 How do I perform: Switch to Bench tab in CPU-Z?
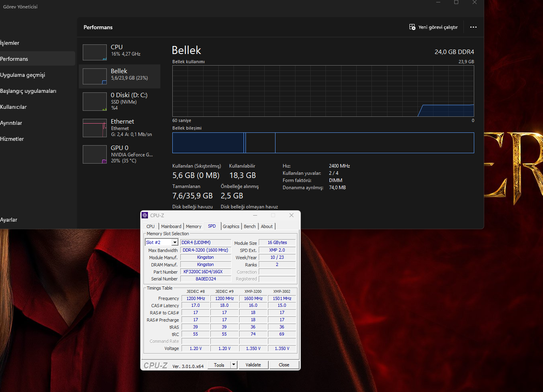click(x=250, y=226)
